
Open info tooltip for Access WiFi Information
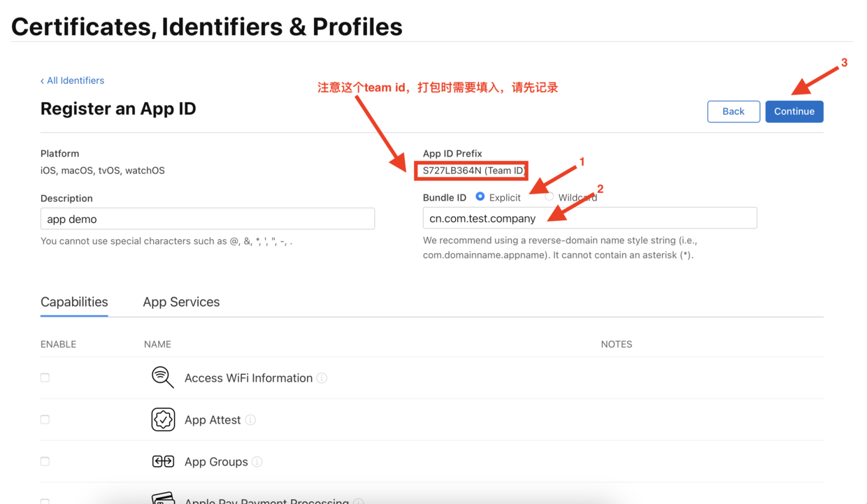(x=322, y=378)
